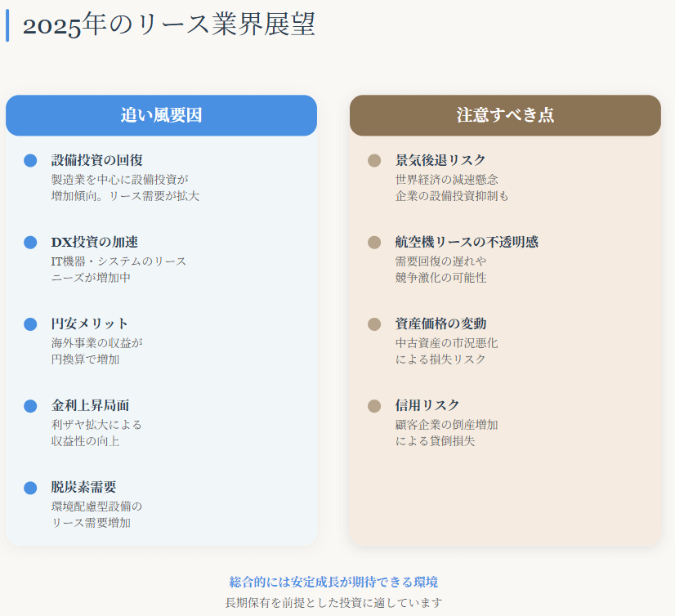Click the 設備投資の回復 heading
The image size is (675, 616).
point(97,160)
